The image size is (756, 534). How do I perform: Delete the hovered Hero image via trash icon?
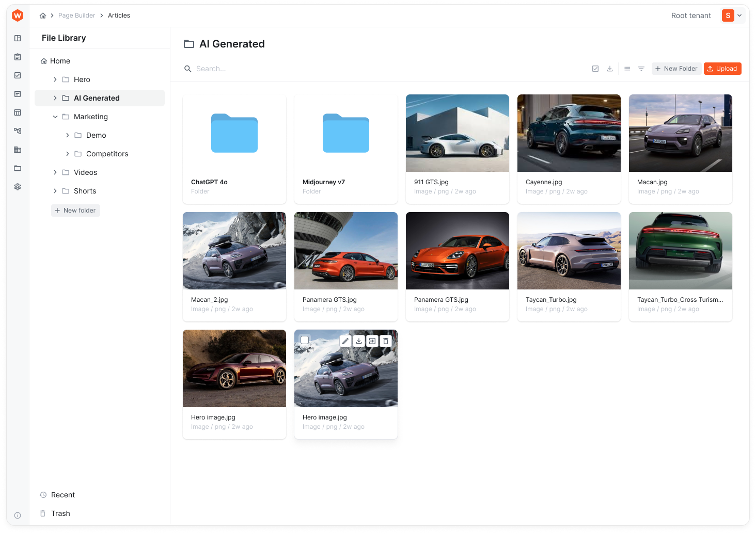(385, 341)
